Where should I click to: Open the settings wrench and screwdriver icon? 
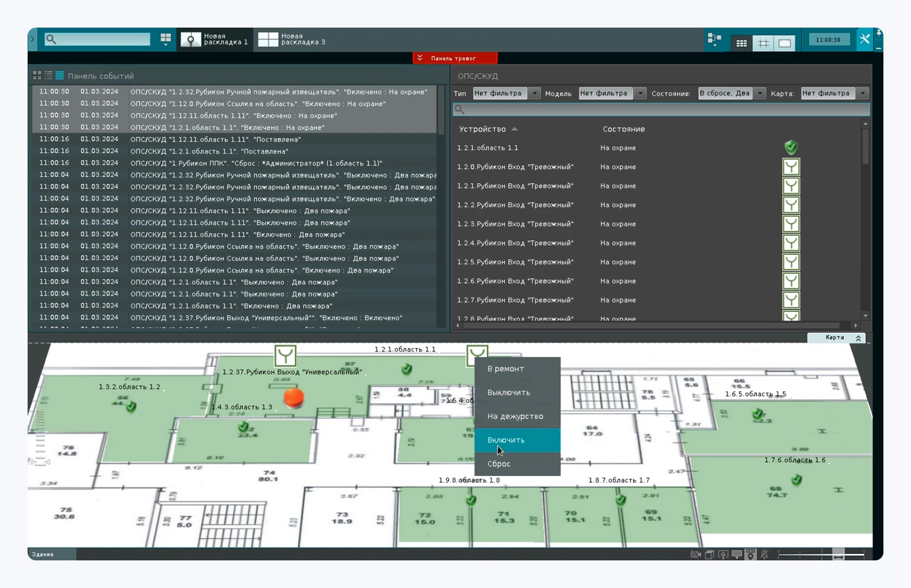coord(864,40)
